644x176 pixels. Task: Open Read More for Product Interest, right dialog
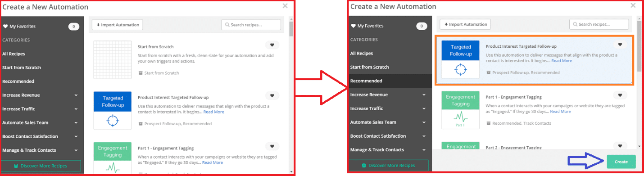[562, 61]
